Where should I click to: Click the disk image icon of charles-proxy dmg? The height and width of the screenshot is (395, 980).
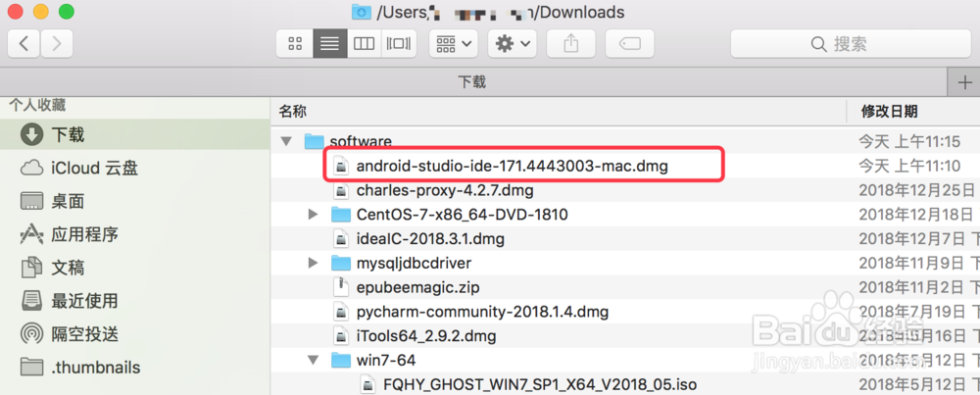(x=341, y=190)
